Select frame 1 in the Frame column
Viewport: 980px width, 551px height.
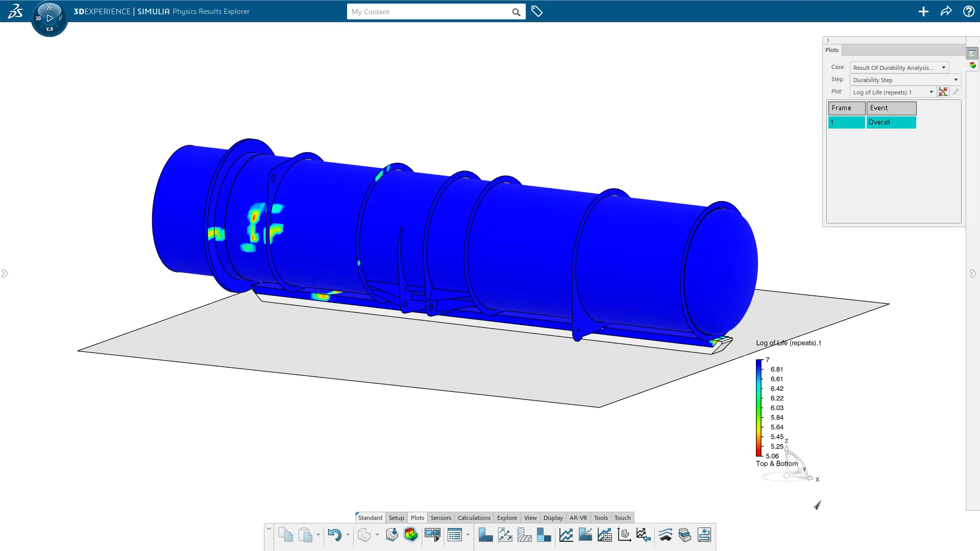(846, 122)
